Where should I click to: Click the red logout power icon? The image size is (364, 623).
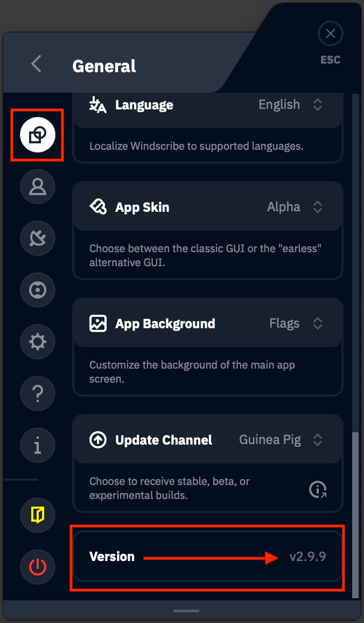(x=37, y=567)
